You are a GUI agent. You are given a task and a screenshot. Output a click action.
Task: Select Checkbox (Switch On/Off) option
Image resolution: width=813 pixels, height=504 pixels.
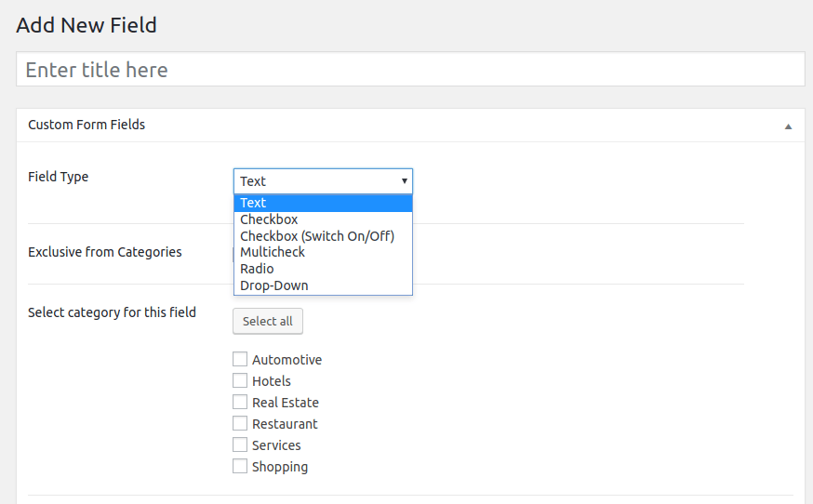pos(317,236)
